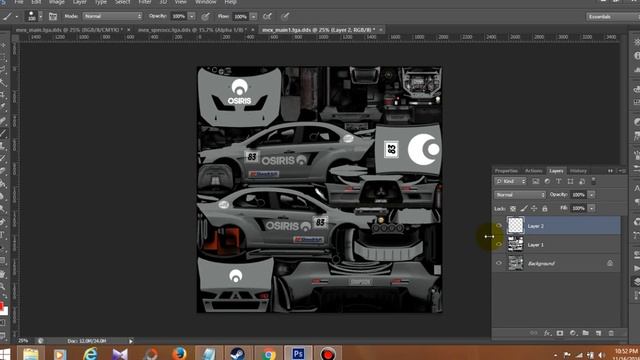The height and width of the screenshot is (360, 640).
Task: Filter layers by smart objects icon
Action: (x=582, y=181)
